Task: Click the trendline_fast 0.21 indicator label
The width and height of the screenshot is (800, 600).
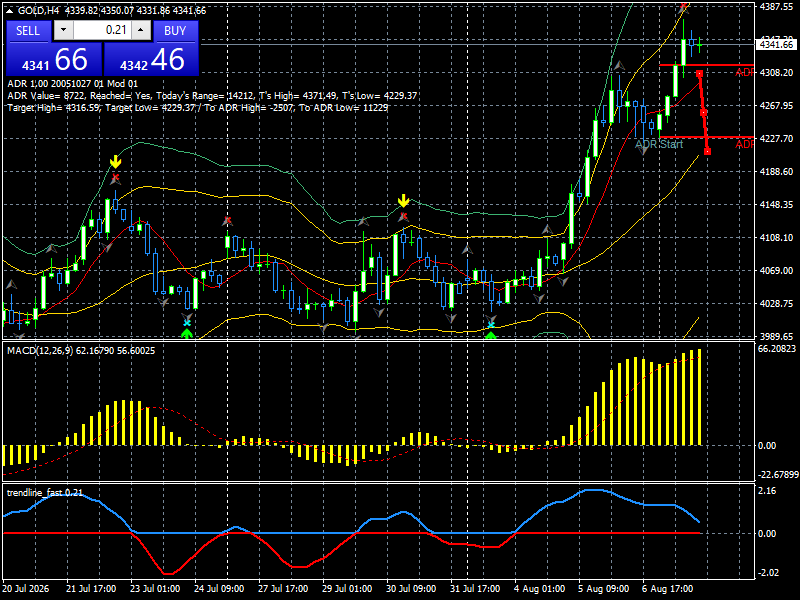Action: (x=45, y=492)
